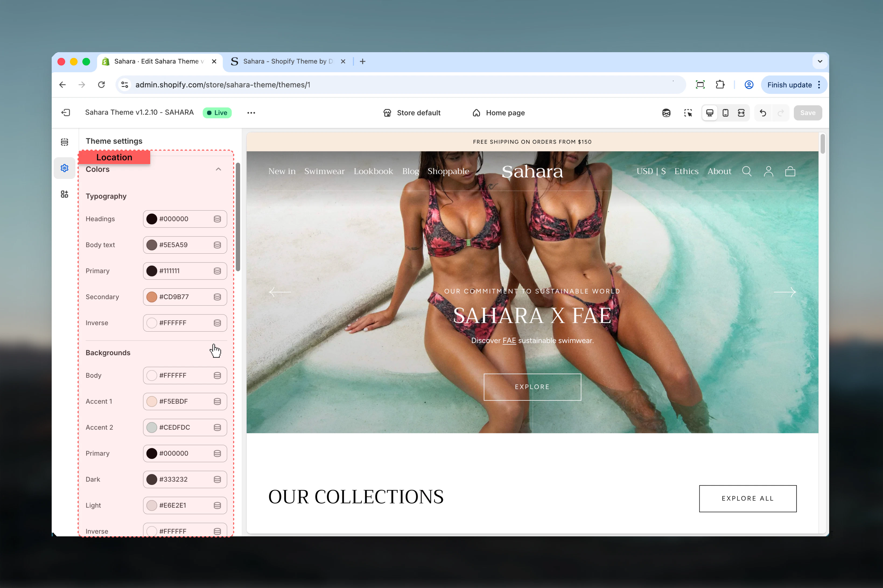Open the Store default market selector

coord(412,113)
